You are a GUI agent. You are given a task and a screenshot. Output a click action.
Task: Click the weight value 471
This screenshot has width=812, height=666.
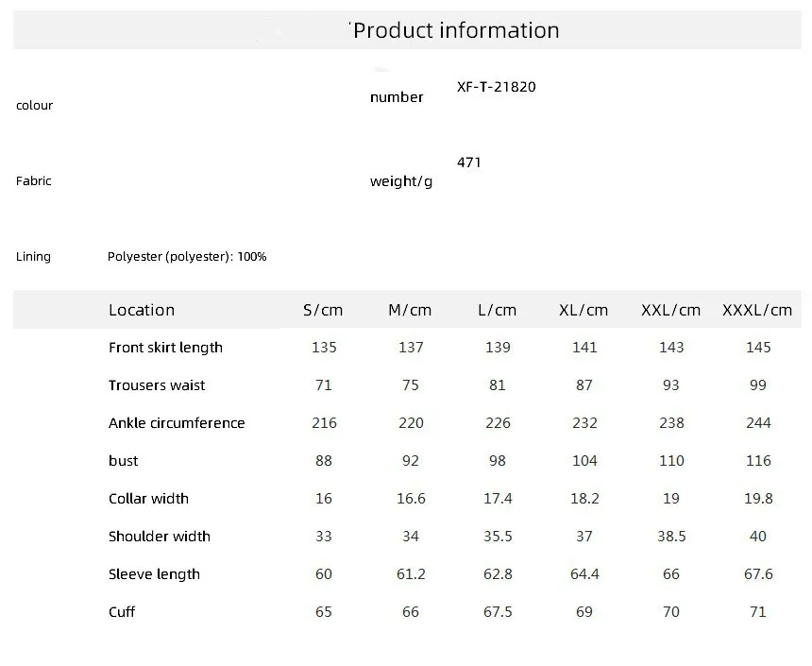(469, 162)
